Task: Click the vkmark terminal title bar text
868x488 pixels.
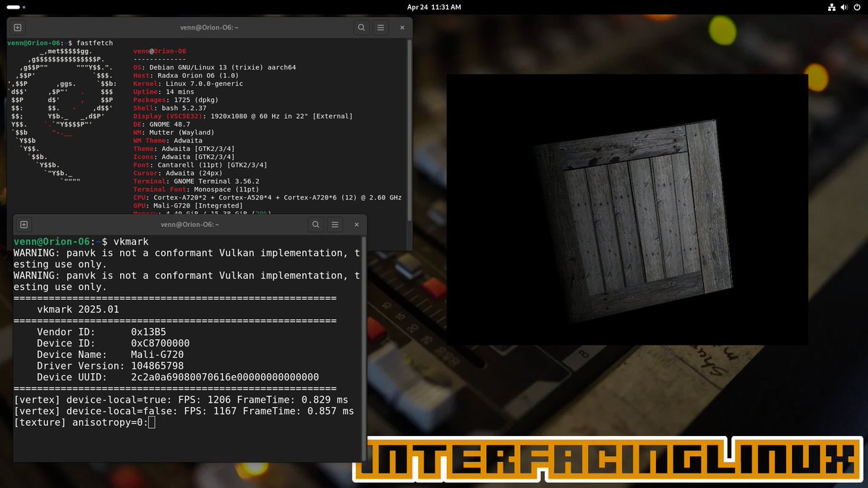Action: pyautogui.click(x=190, y=225)
